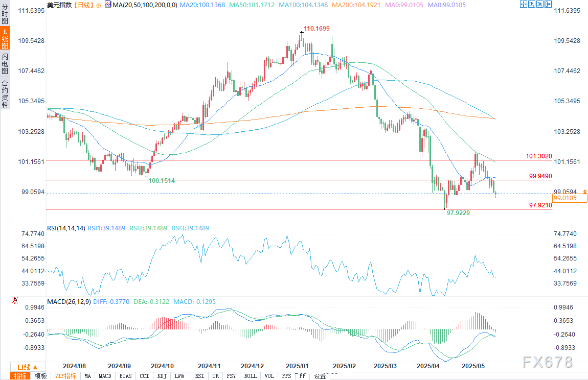Viewport: 588px width, 380px height.
Task: Click the 模板 button
Action: (x=41, y=376)
